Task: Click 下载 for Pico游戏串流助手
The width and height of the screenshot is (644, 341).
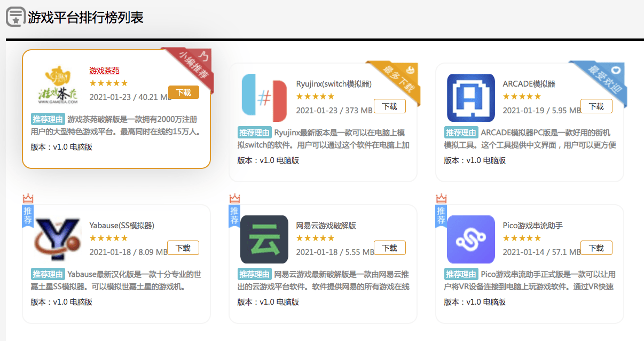Action: [596, 248]
